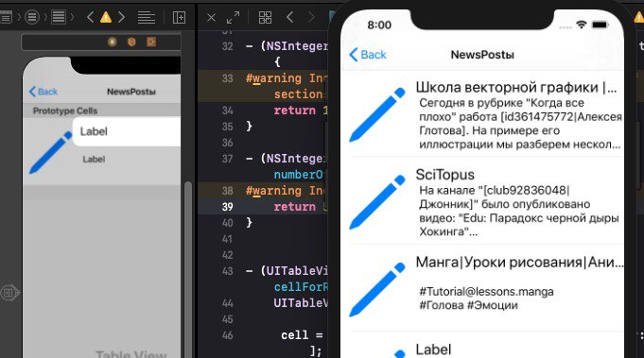Tap pencil icon of the Манга row
The image size is (644, 358).
point(377,290)
